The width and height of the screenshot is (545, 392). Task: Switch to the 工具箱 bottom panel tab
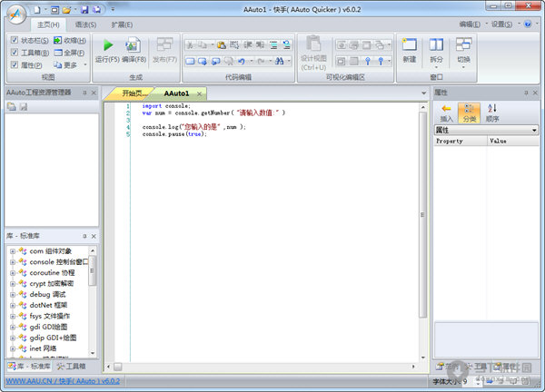tap(71, 366)
